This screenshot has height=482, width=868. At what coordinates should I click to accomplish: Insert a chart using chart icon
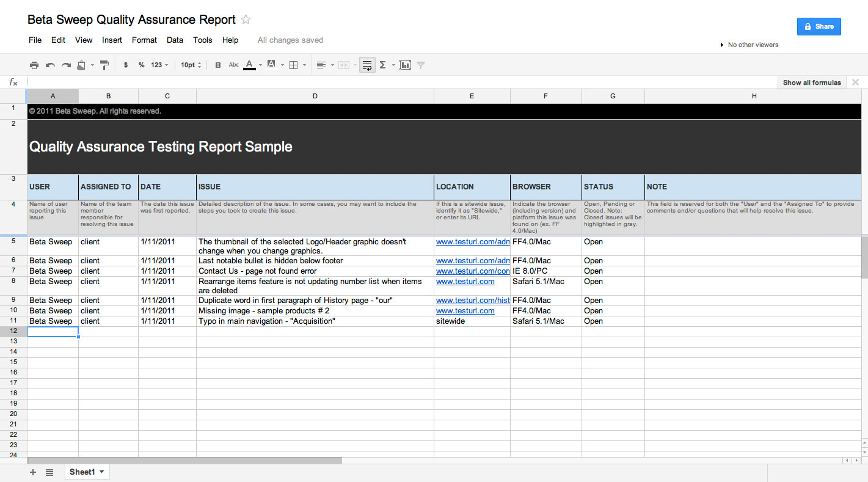pyautogui.click(x=405, y=65)
